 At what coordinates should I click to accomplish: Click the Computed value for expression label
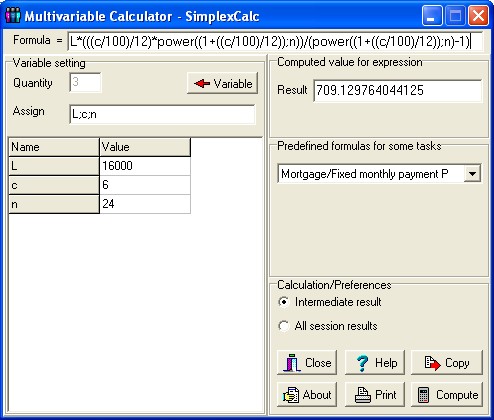[x=350, y=62]
